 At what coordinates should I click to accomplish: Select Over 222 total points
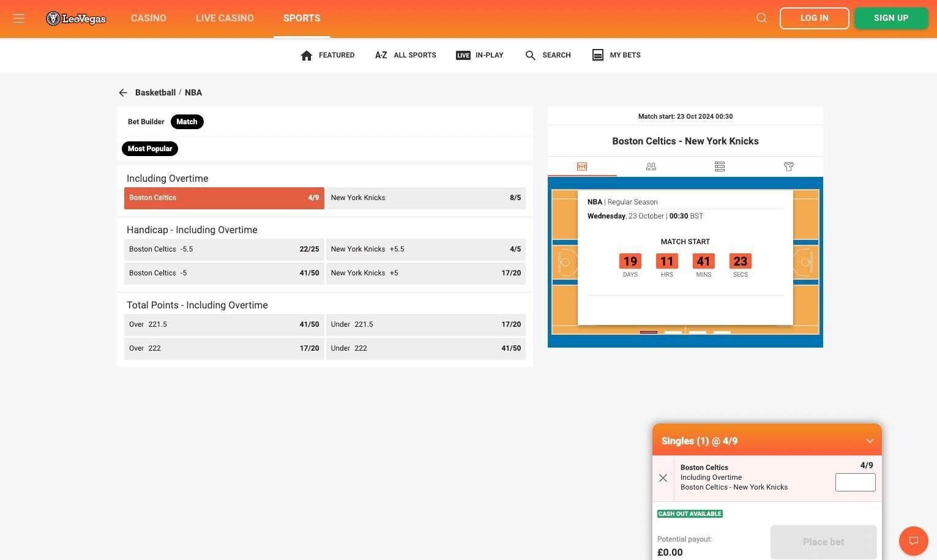tap(224, 349)
